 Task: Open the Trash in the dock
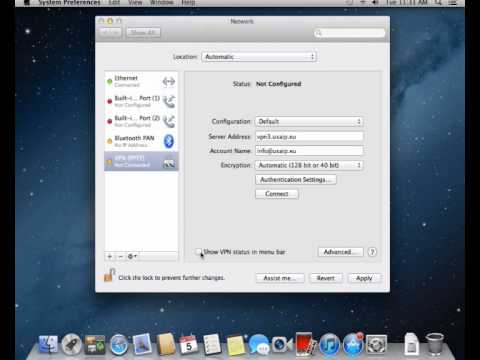(435, 344)
